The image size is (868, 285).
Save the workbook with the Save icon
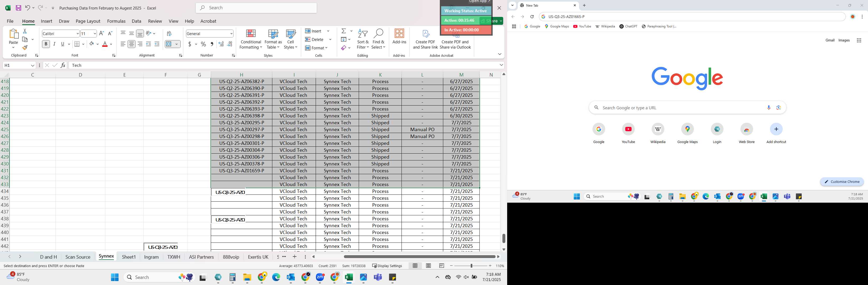[18, 8]
